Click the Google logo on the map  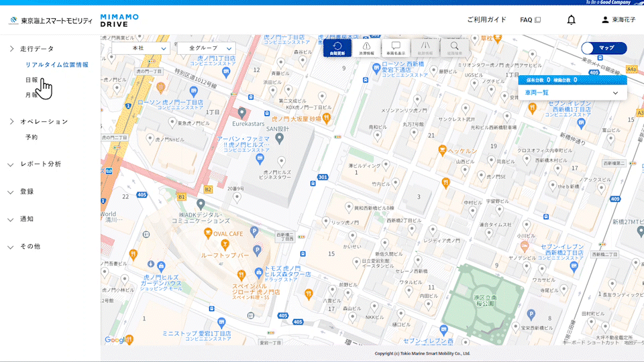point(116,340)
